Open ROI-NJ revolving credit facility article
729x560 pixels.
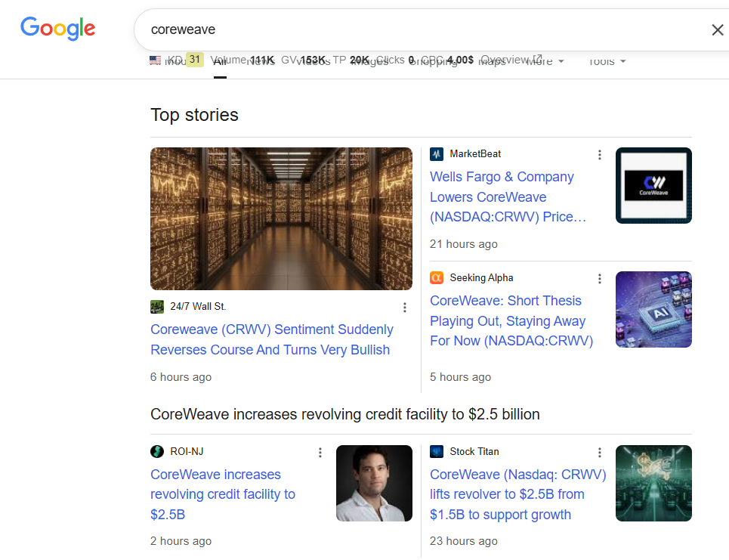[x=223, y=494]
